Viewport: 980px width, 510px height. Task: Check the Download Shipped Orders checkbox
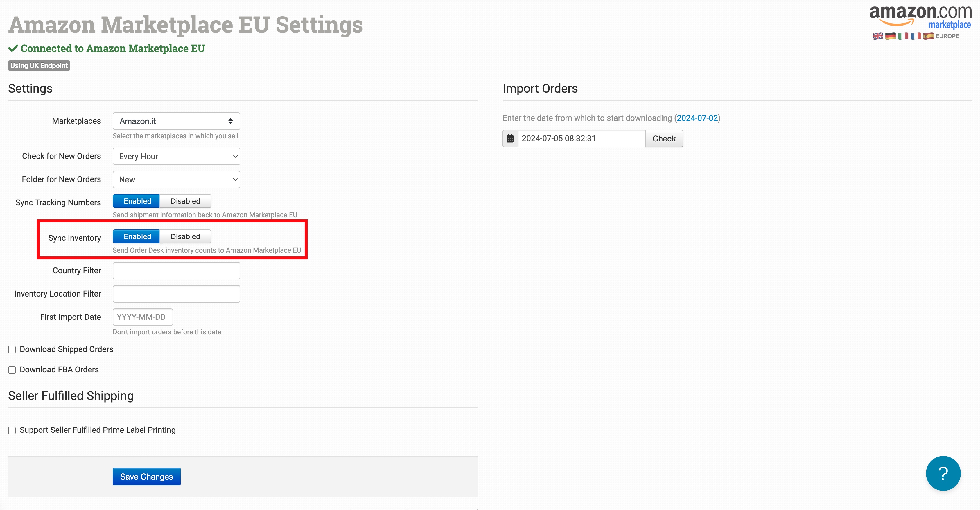(12, 349)
